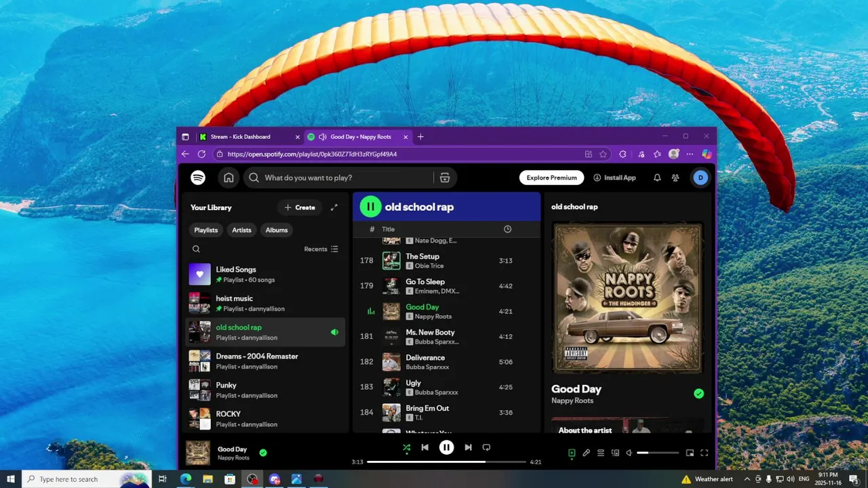868x488 pixels.
Task: Open the Copilot icon in the browser toolbar
Action: point(707,154)
